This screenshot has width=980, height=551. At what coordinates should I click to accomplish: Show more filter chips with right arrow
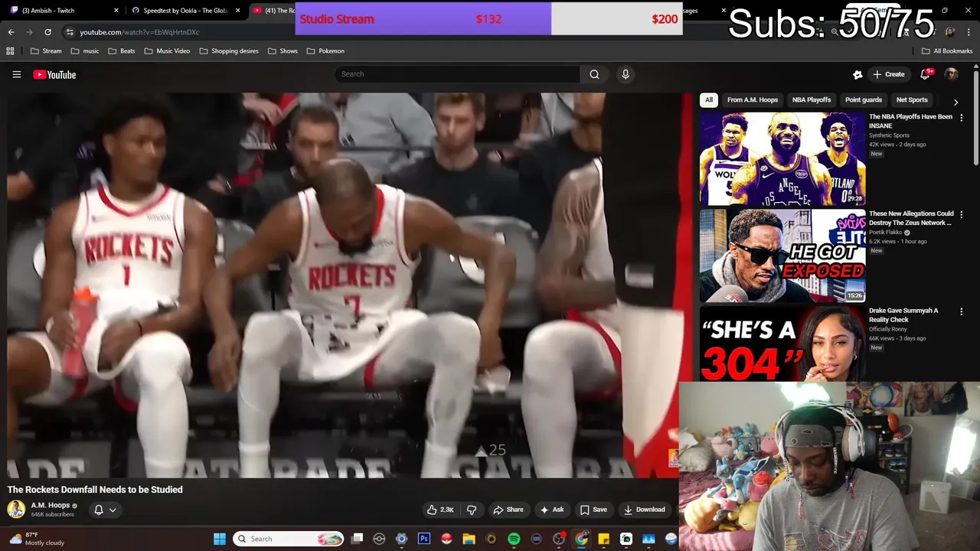955,101
